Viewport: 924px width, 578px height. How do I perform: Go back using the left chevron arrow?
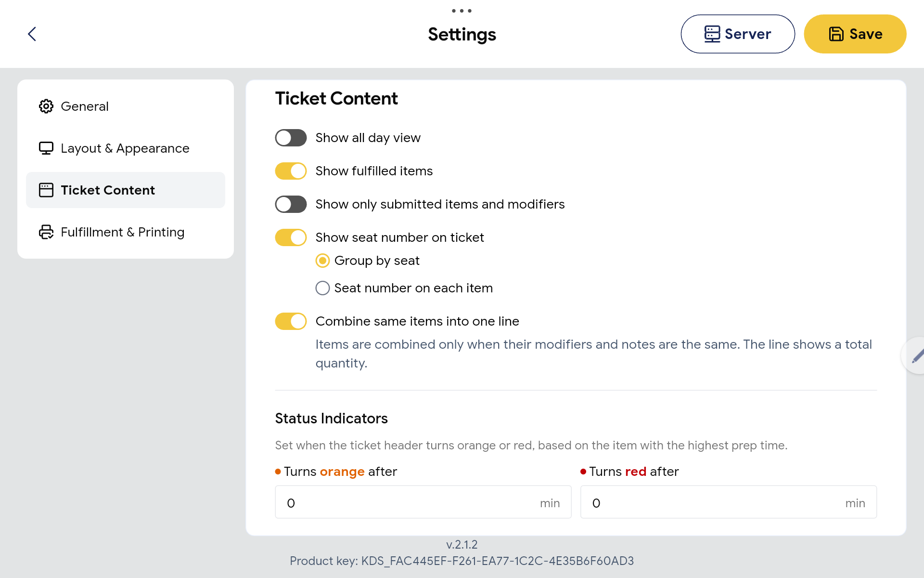point(32,34)
